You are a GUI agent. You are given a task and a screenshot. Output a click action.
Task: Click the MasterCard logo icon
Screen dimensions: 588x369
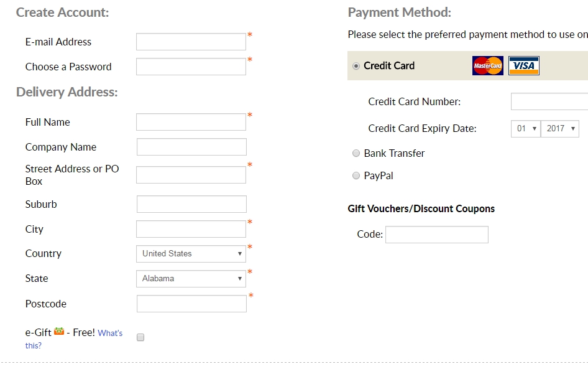[487, 65]
